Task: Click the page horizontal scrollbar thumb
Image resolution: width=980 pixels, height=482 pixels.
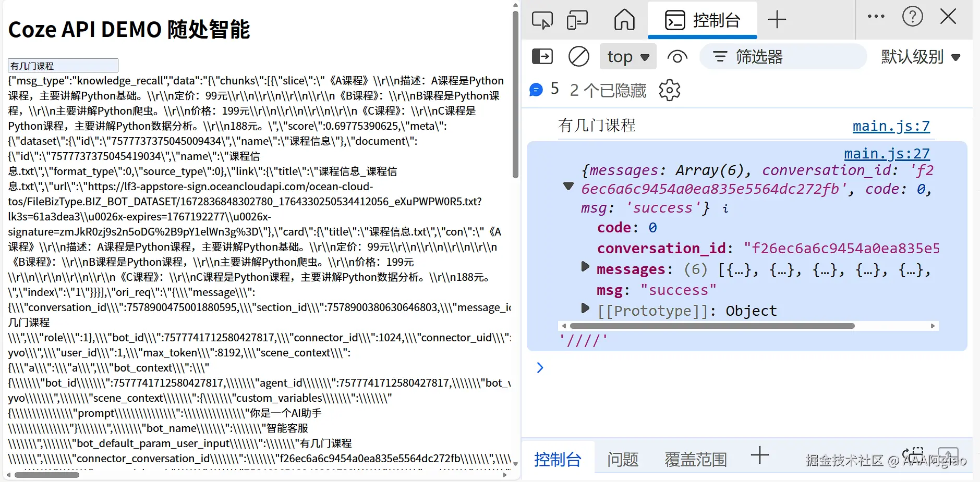Action: point(46,475)
